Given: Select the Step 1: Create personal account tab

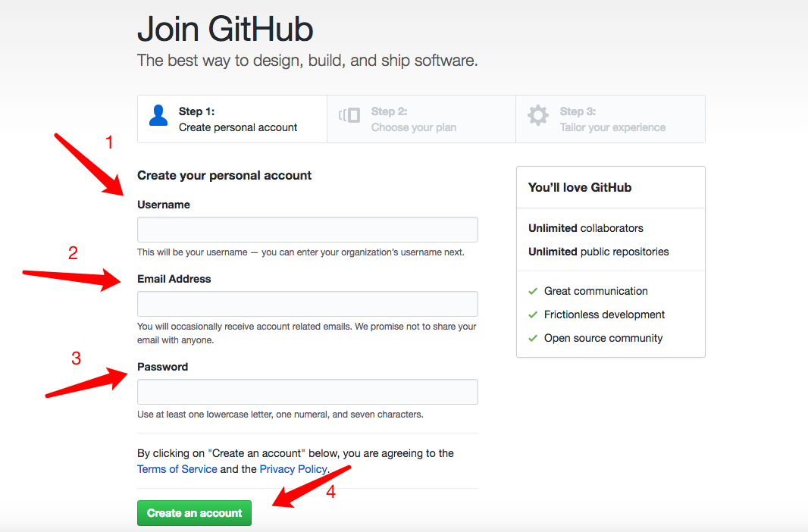Looking at the screenshot, I should click(231, 118).
